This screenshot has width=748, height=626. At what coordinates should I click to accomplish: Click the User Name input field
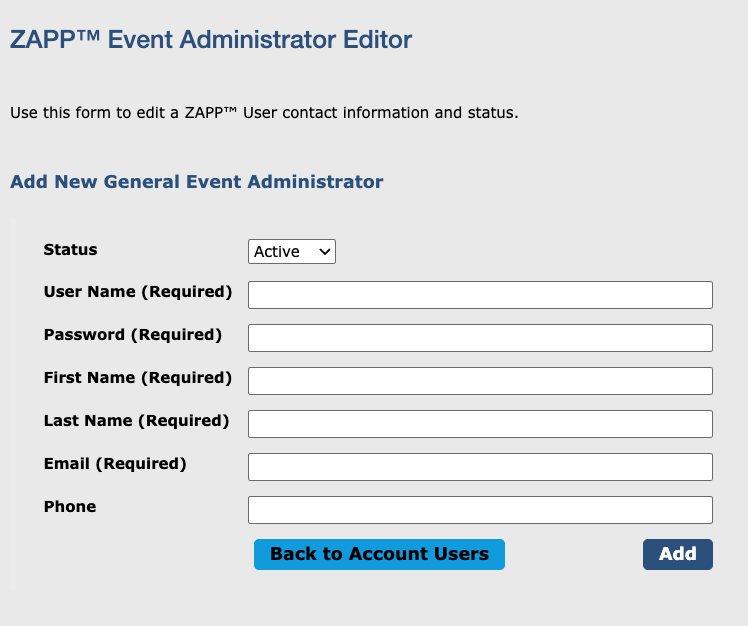point(480,295)
